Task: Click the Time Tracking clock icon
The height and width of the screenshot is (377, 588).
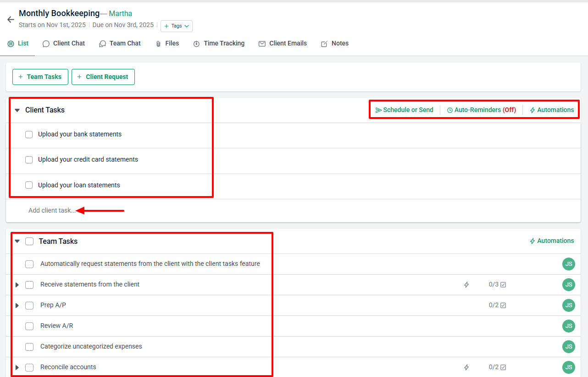Action: tap(196, 43)
